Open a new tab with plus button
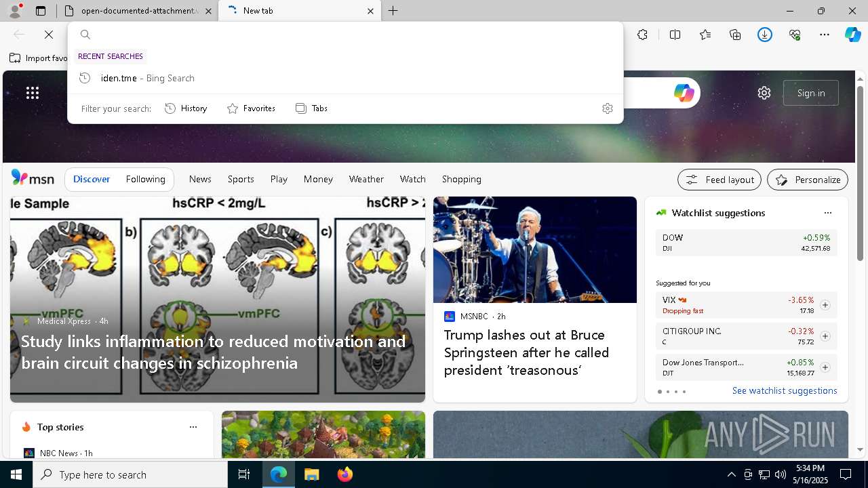Viewport: 868px width, 488px height. point(393,11)
